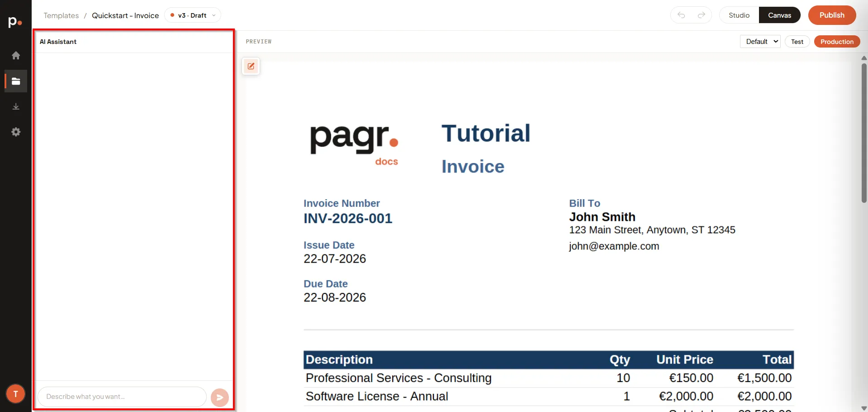Click the pagr docs logo in the invoice

[x=354, y=145]
